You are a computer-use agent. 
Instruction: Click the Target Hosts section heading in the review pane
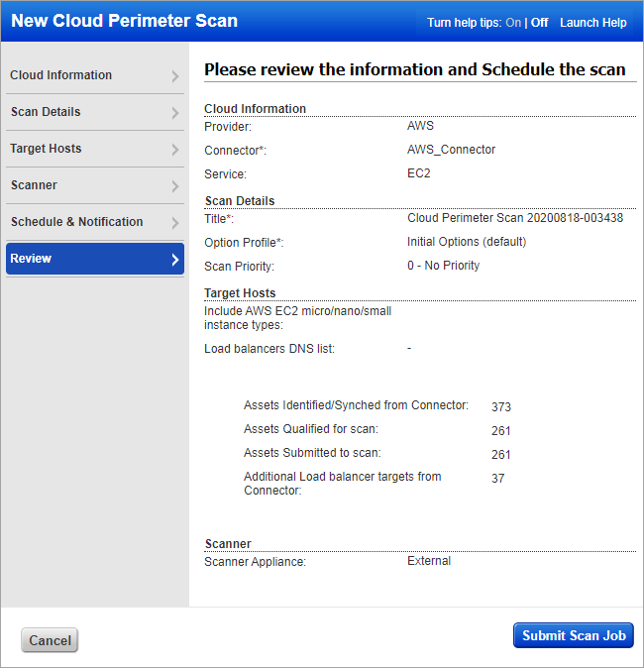coord(240,292)
